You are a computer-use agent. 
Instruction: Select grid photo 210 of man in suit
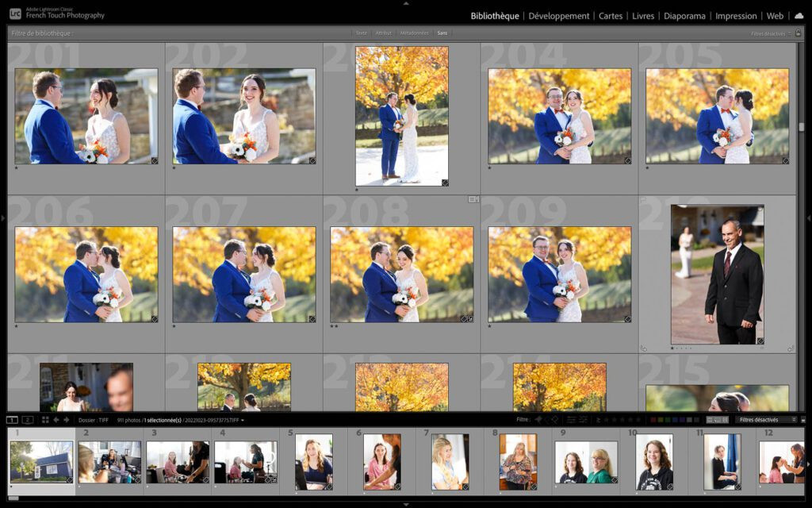tap(717, 275)
